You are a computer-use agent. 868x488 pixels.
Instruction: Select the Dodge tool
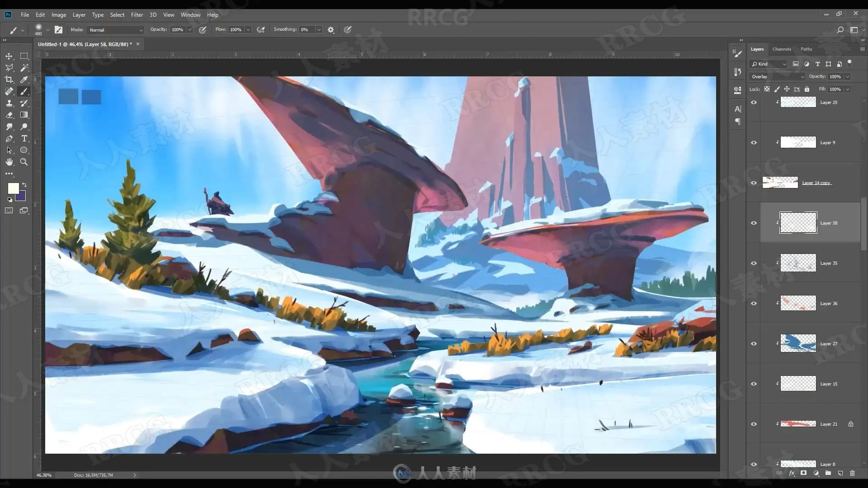24,127
